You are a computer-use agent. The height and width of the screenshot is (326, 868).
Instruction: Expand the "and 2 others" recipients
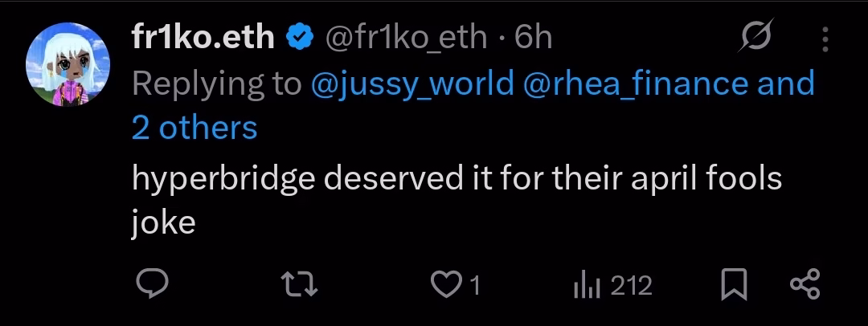tap(194, 128)
